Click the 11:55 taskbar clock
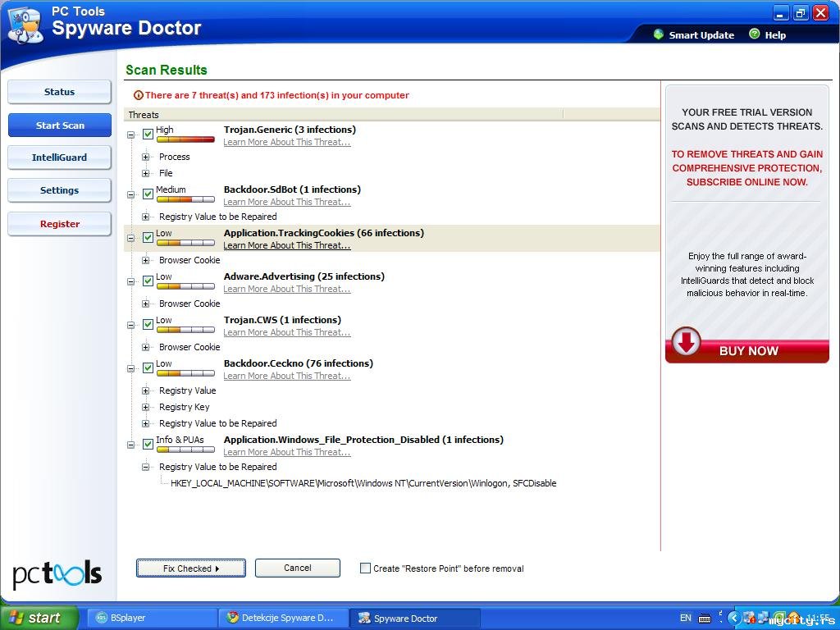The height and width of the screenshot is (630, 840). (817, 619)
